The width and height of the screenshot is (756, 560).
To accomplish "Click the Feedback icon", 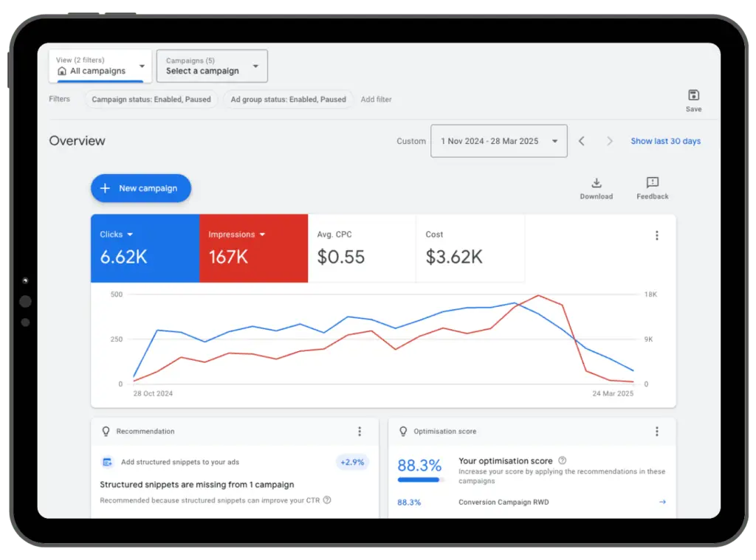I will (652, 183).
